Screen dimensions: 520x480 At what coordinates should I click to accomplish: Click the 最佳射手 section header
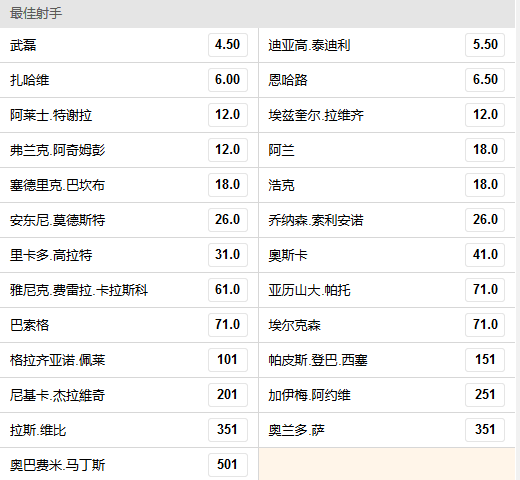pos(257,14)
